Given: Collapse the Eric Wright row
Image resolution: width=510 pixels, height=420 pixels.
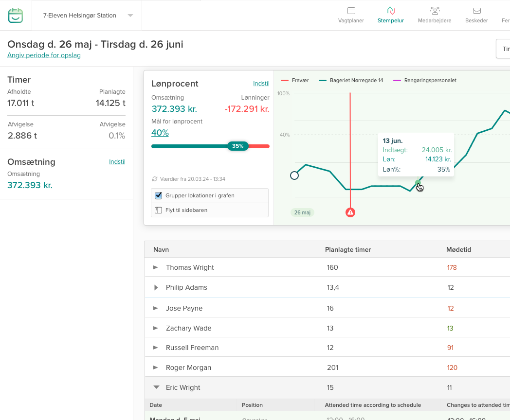Looking at the screenshot, I should coord(156,387).
